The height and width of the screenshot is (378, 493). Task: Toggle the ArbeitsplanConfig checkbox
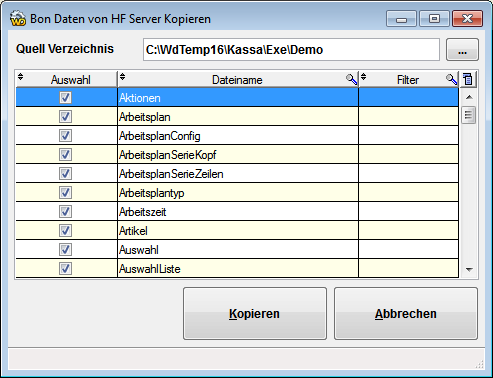[x=65, y=135]
